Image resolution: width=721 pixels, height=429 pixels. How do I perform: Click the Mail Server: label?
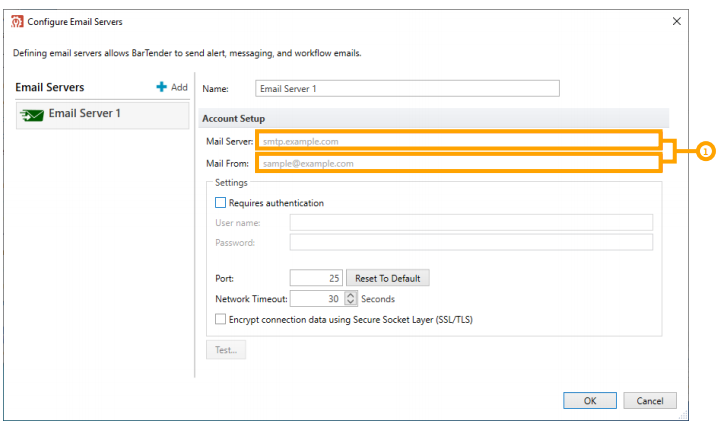point(229,141)
